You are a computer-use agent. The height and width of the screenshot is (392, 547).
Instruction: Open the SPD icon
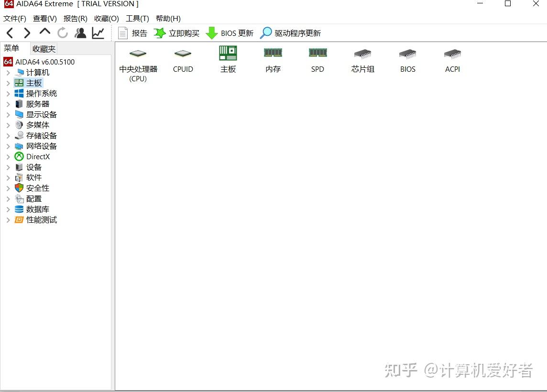[x=318, y=60]
